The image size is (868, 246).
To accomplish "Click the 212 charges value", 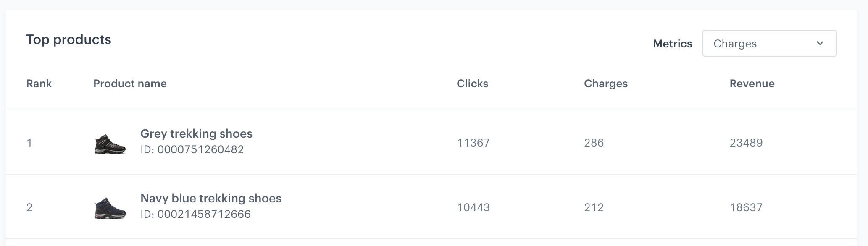I will point(594,207).
